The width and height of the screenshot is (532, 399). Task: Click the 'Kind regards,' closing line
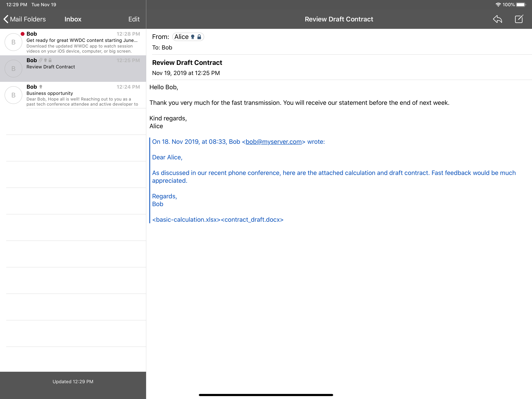[168, 118]
